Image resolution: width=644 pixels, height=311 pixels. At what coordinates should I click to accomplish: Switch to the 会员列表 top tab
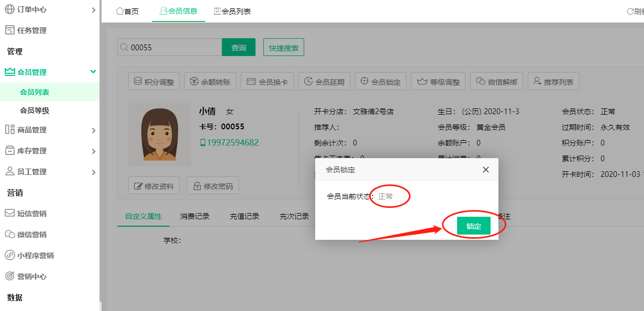click(232, 11)
